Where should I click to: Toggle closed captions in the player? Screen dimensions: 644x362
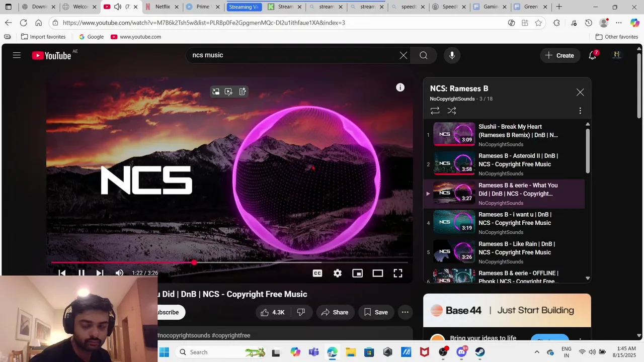(317, 273)
